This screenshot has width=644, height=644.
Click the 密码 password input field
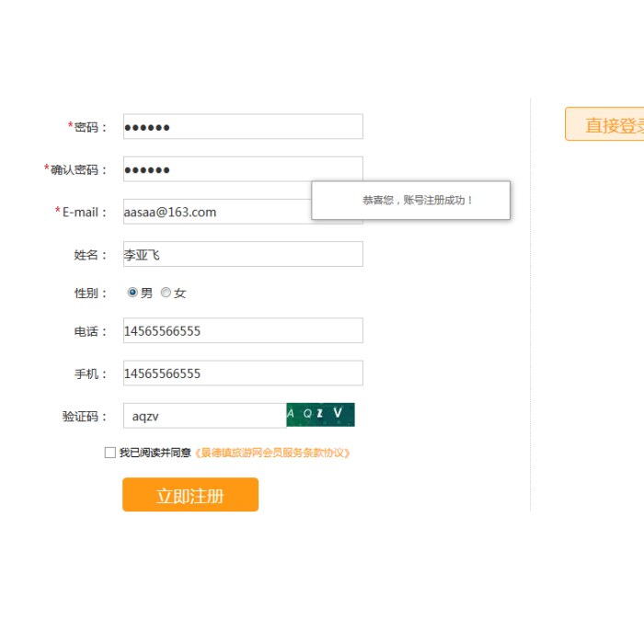tap(243, 127)
